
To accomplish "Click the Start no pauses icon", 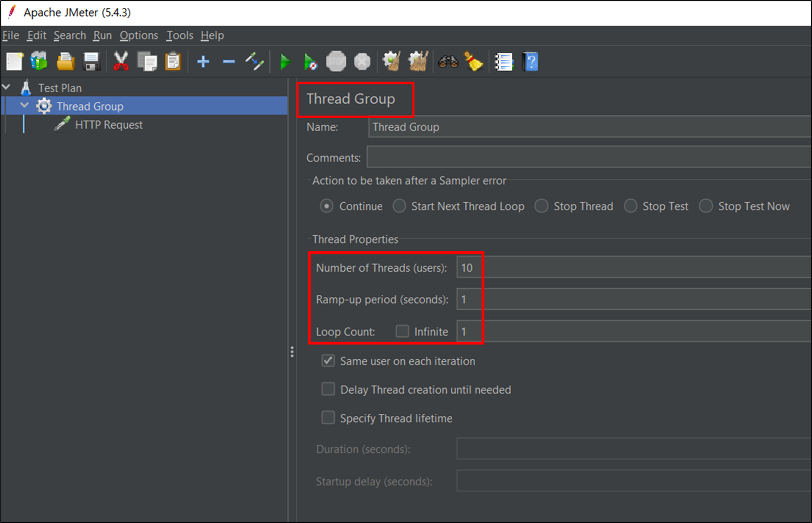I will 310,62.
